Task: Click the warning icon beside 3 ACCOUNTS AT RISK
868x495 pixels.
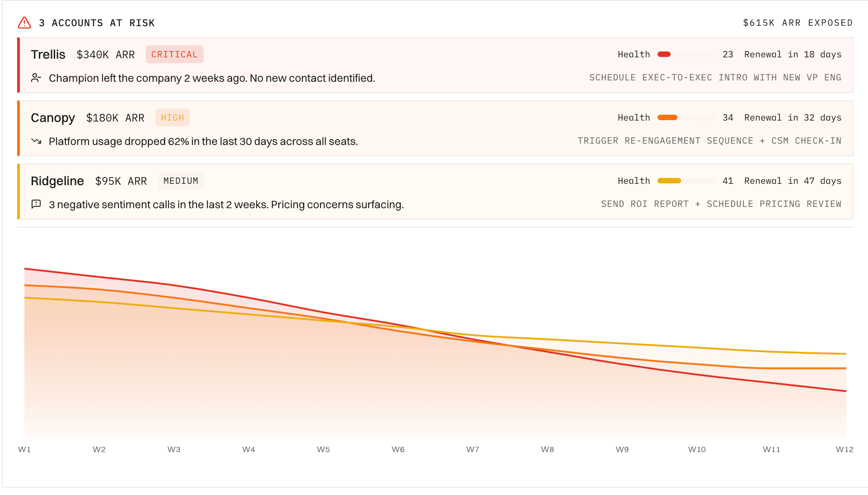Action: point(23,22)
